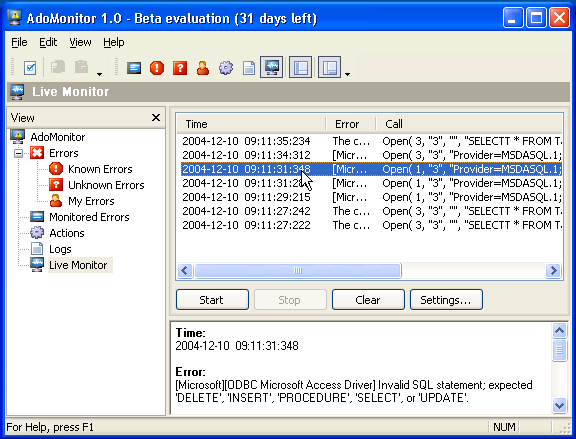Click the Logs document tree icon
This screenshot has height=439, width=576.
37,249
